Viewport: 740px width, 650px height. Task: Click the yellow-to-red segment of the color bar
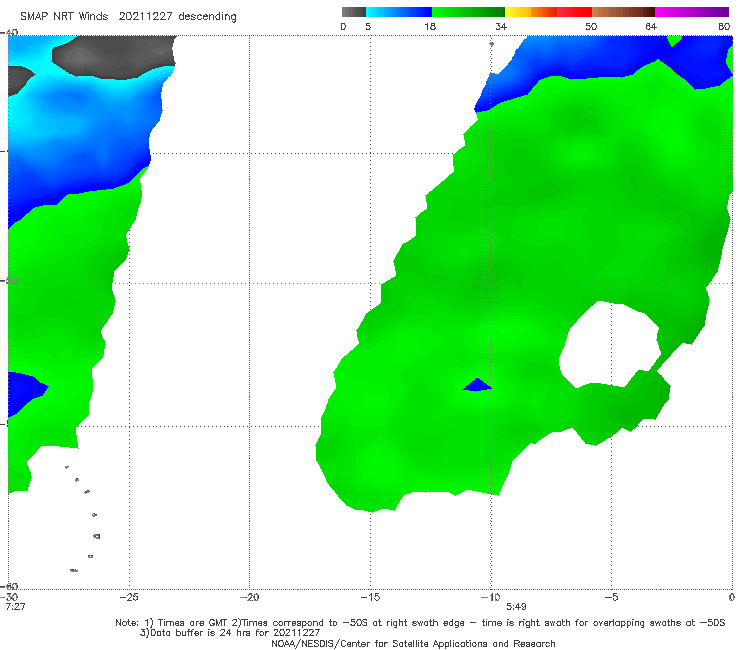pos(548,12)
